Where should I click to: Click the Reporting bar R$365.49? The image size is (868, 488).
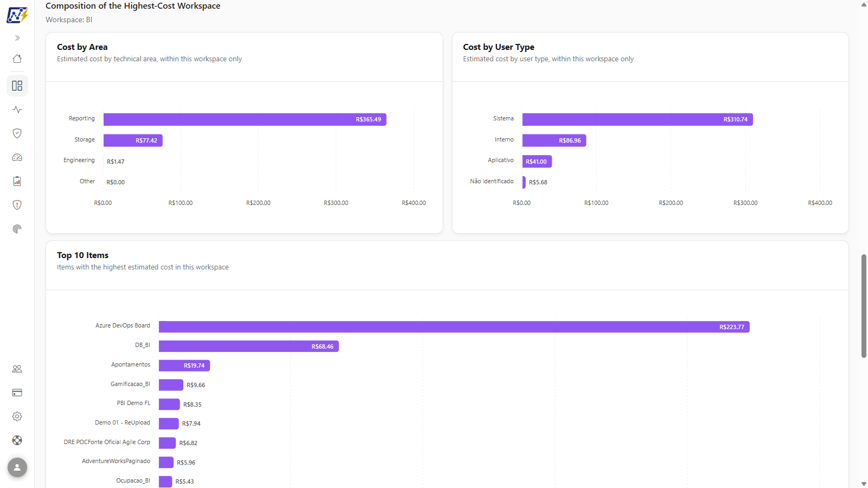click(245, 119)
